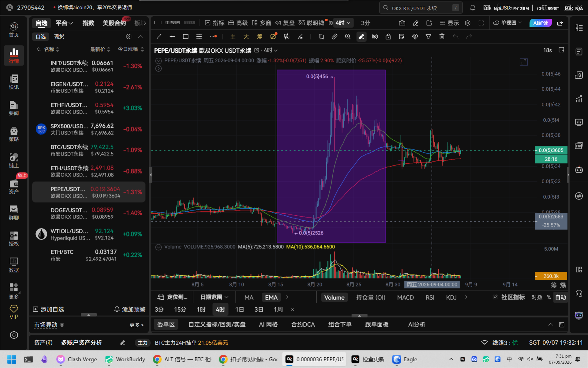Open the 单视图 view dropdown
This screenshot has height=368, width=588.
[507, 23]
